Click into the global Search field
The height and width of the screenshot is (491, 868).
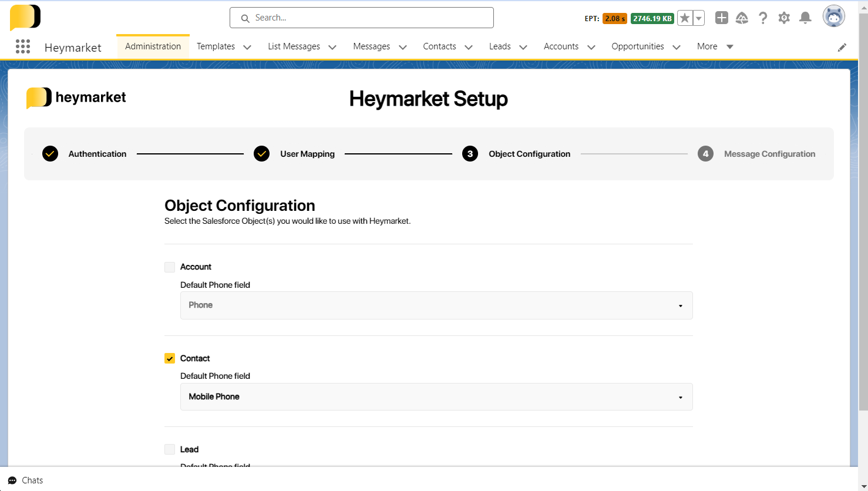tap(362, 18)
